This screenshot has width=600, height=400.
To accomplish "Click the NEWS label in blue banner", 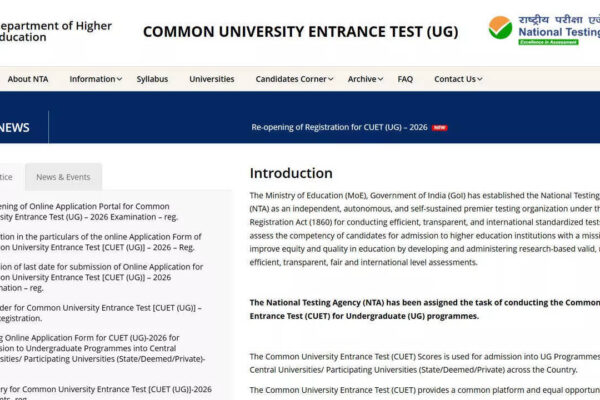I will [15, 127].
